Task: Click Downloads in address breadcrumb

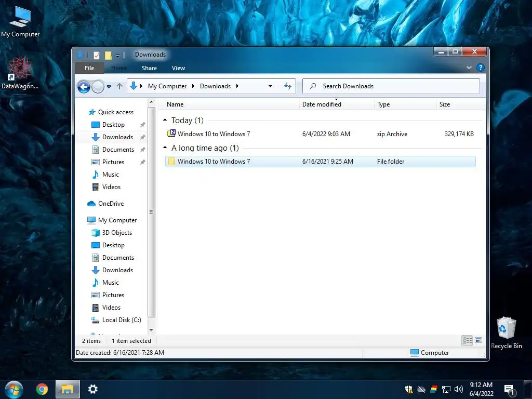Action: pos(215,86)
